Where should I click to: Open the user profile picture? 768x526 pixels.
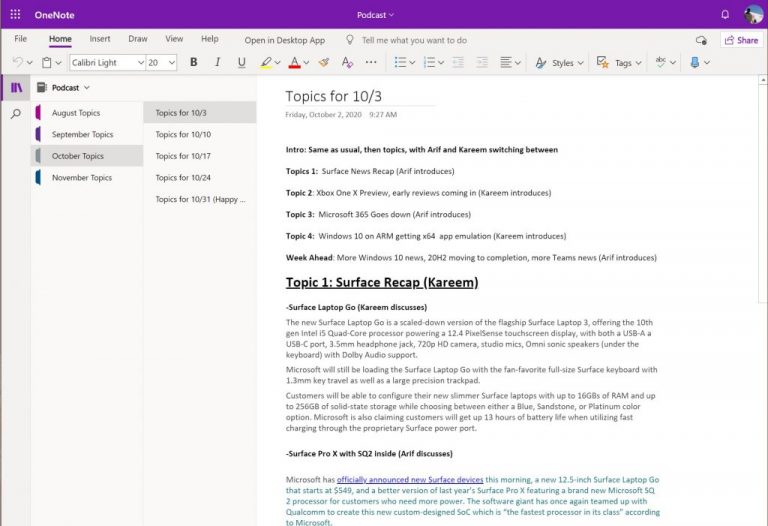[753, 15]
